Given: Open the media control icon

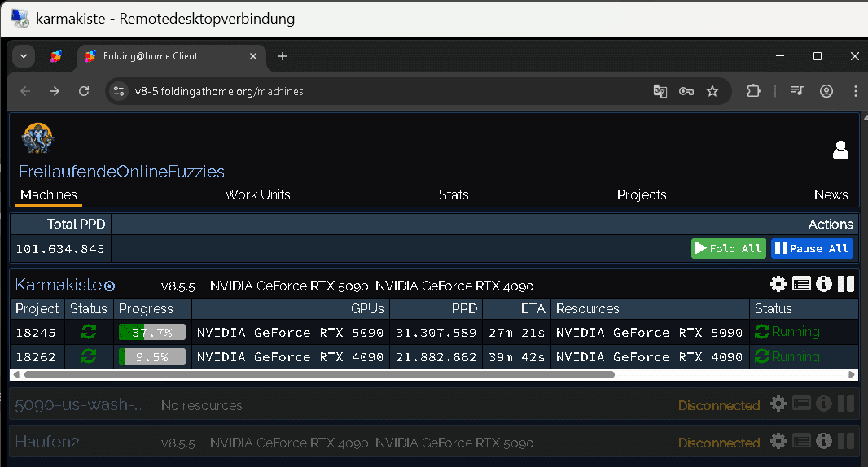Looking at the screenshot, I should point(797,91).
